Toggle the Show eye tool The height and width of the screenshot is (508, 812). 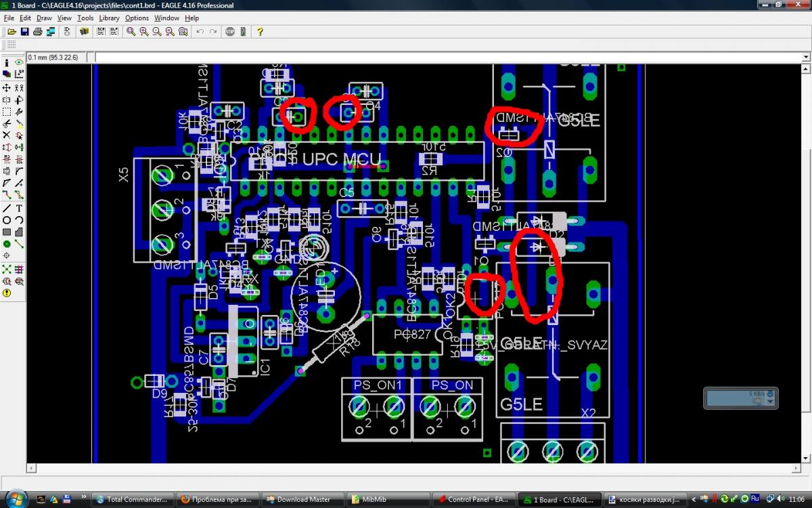pos(19,62)
